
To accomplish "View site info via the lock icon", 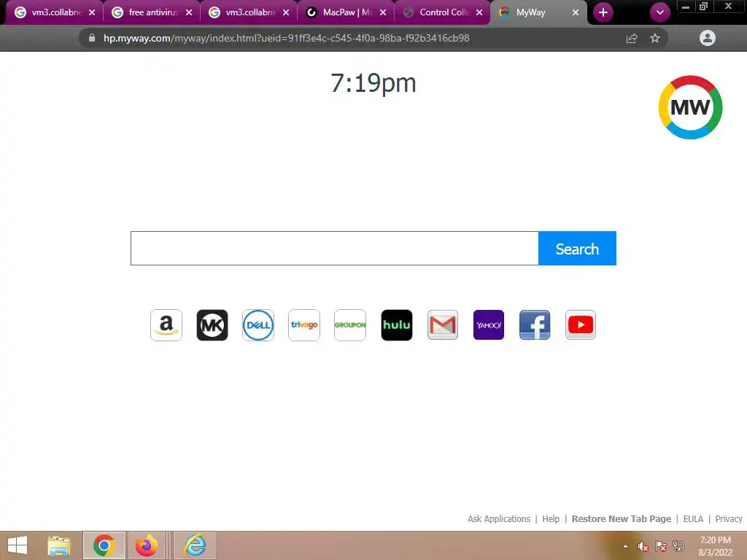I will 92,38.
